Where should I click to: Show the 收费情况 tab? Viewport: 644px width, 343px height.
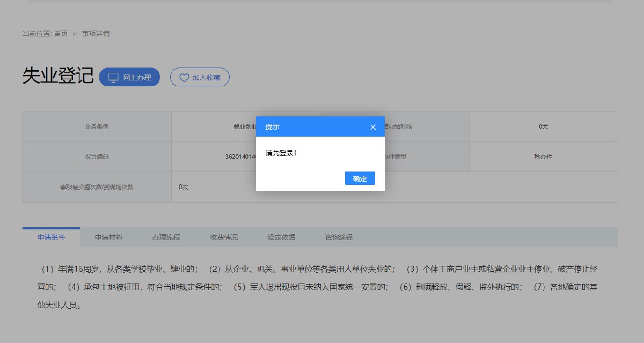(x=224, y=237)
